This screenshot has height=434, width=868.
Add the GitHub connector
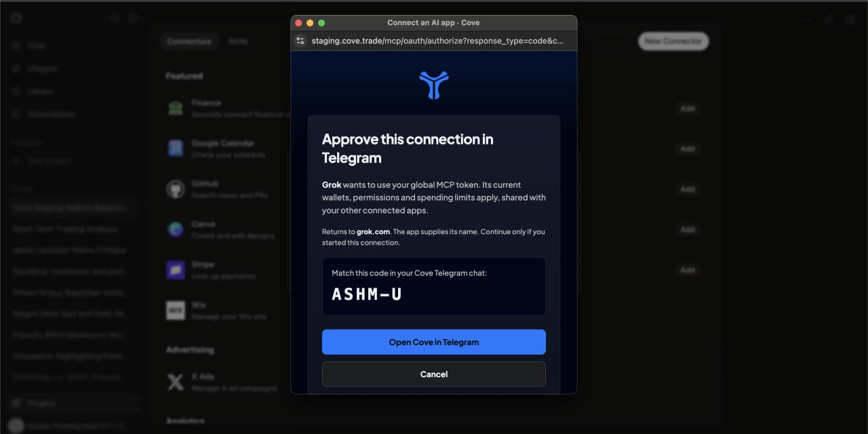(x=688, y=189)
